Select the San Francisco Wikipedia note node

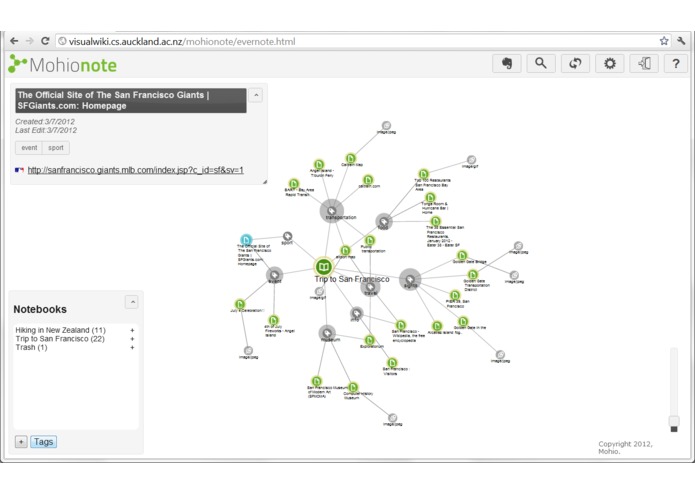pyautogui.click(x=401, y=325)
